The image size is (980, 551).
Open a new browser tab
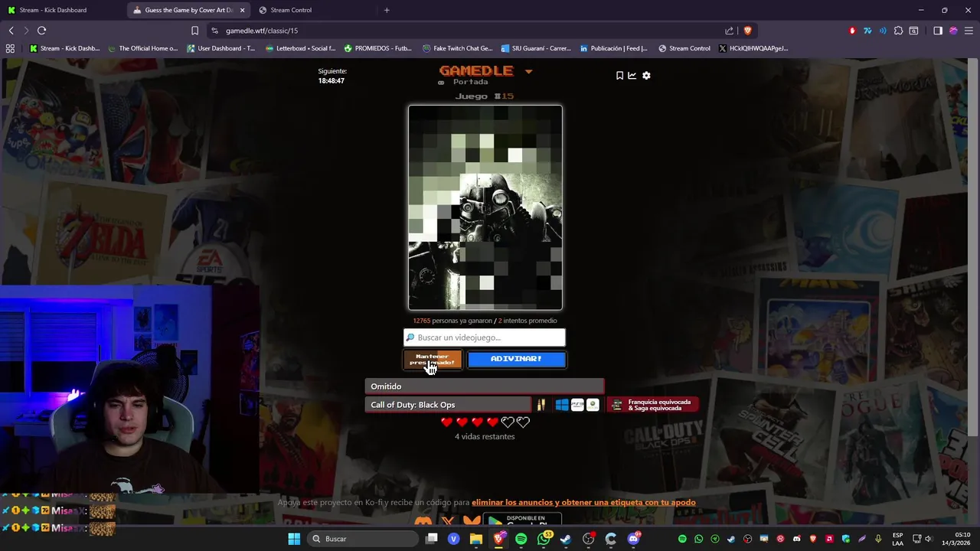click(x=387, y=10)
